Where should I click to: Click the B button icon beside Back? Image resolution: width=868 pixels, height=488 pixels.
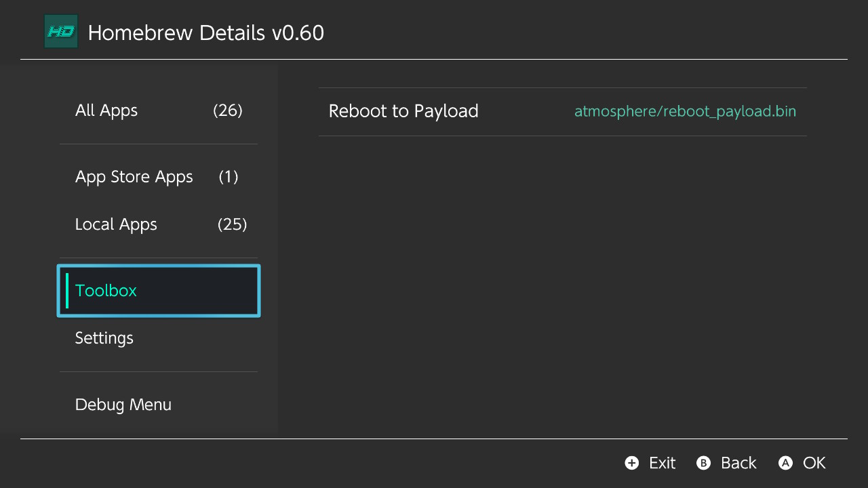[704, 463]
